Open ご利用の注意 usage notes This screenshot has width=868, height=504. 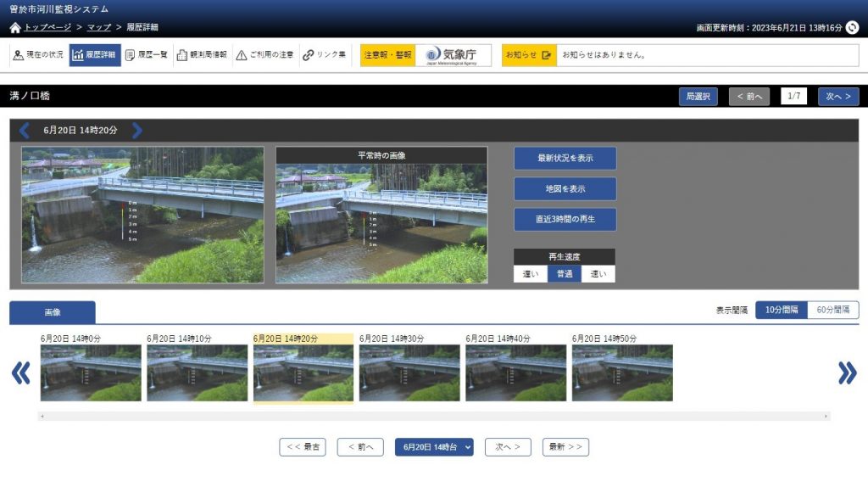pyautogui.click(x=264, y=55)
